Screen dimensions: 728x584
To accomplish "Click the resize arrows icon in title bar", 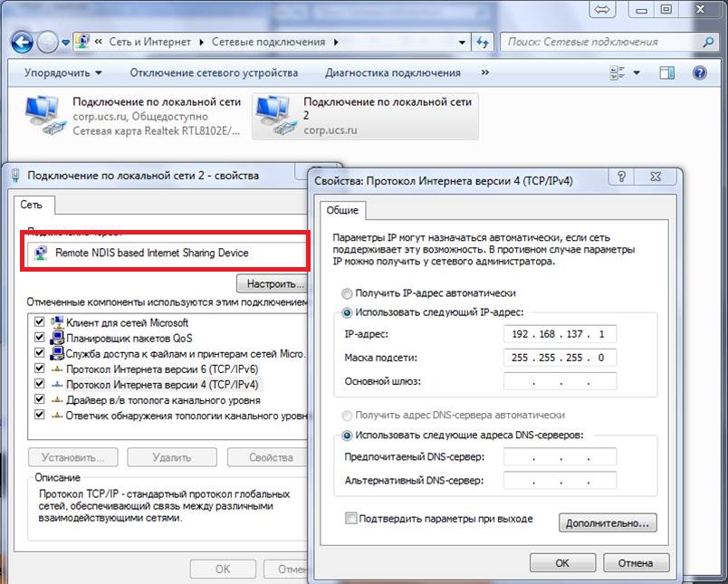I will pos(602,10).
